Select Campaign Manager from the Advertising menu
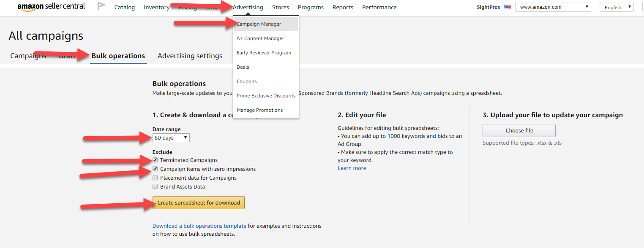Image resolution: width=644 pixels, height=248 pixels. coord(259,24)
